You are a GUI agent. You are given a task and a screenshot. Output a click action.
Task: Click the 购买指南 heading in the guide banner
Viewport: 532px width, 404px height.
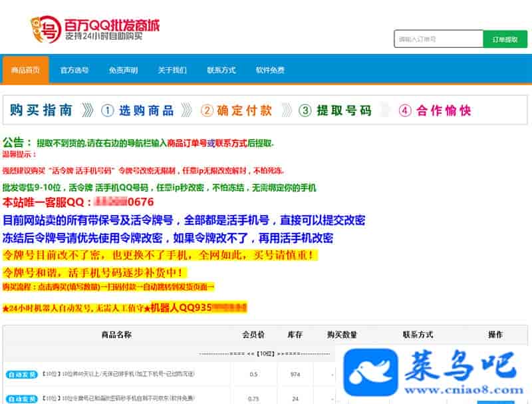[x=41, y=110]
